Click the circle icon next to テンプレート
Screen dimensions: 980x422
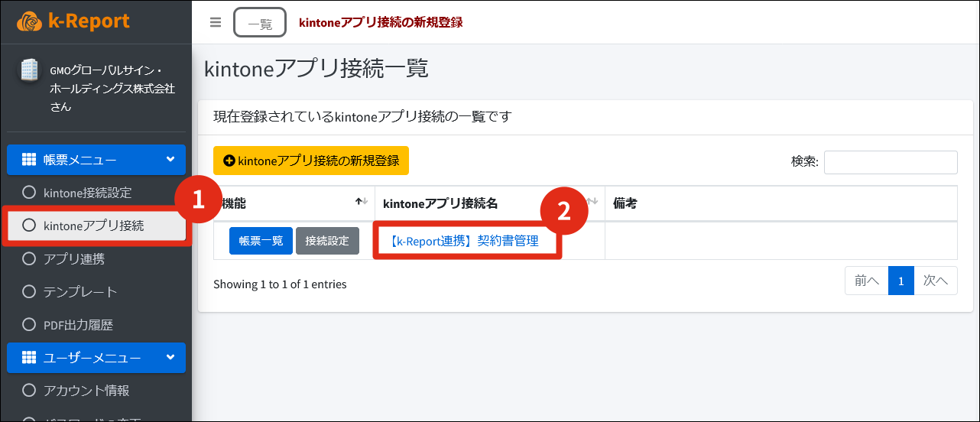(30, 292)
